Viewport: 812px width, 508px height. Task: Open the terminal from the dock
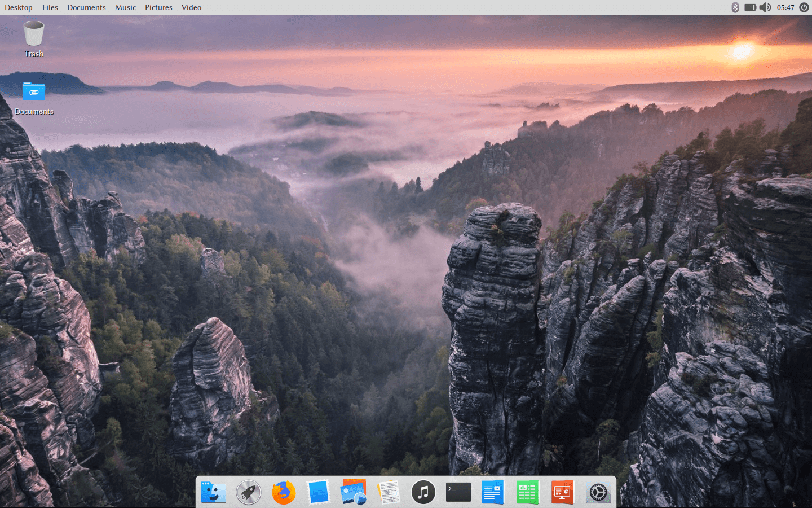(x=458, y=492)
